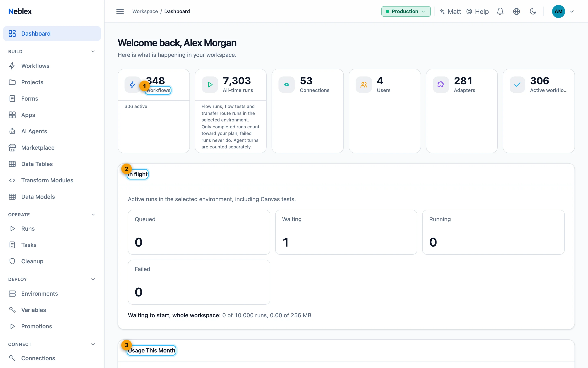Collapse the OPERATE section

(93, 214)
